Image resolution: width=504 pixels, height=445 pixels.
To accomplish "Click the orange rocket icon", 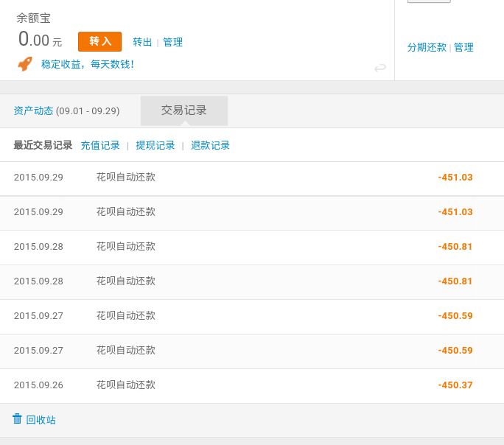I will 25,64.
